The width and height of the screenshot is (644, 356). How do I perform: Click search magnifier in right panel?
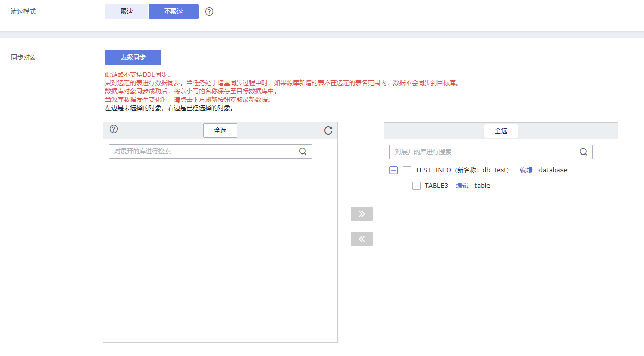(583, 152)
